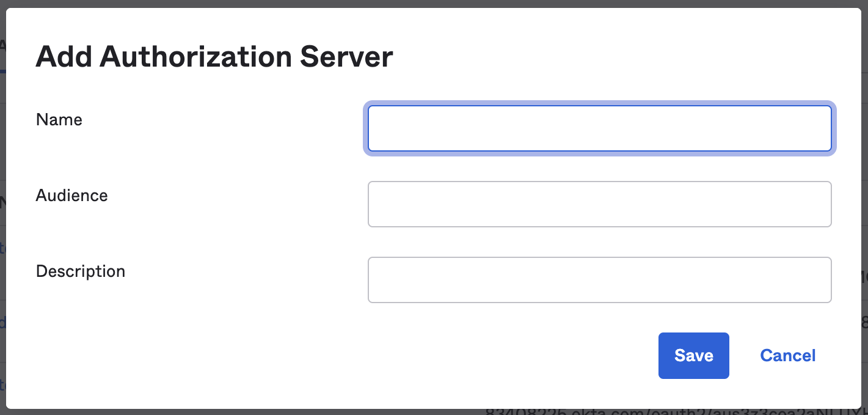Click inside the Description input field
868x415 pixels.
tap(599, 279)
